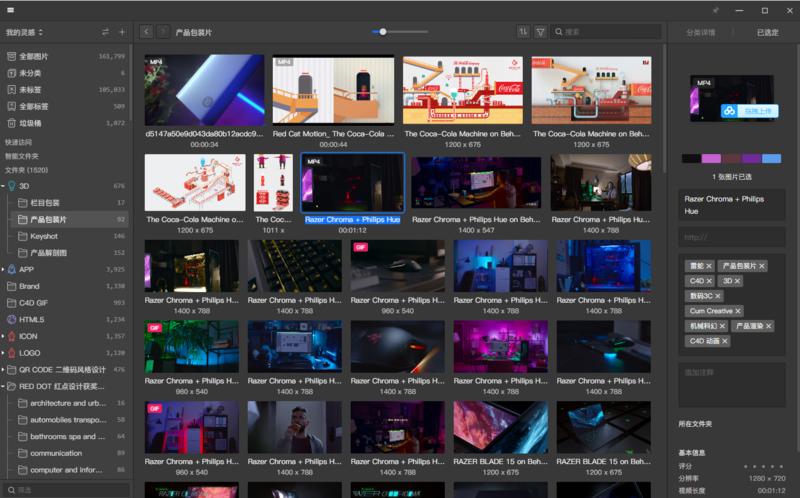Select the Keyshot folder
The width and height of the screenshot is (800, 498).
(43, 236)
